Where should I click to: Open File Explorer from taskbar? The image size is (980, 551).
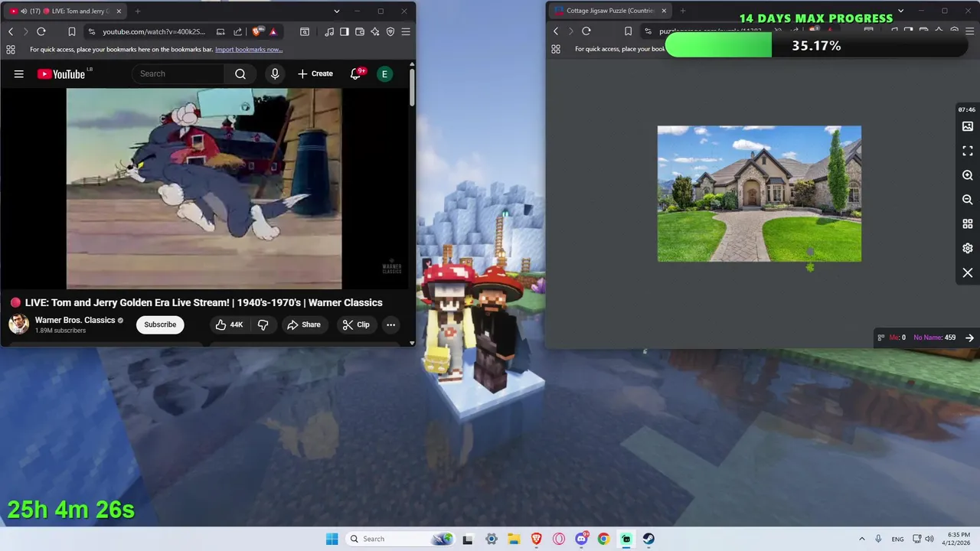(514, 539)
